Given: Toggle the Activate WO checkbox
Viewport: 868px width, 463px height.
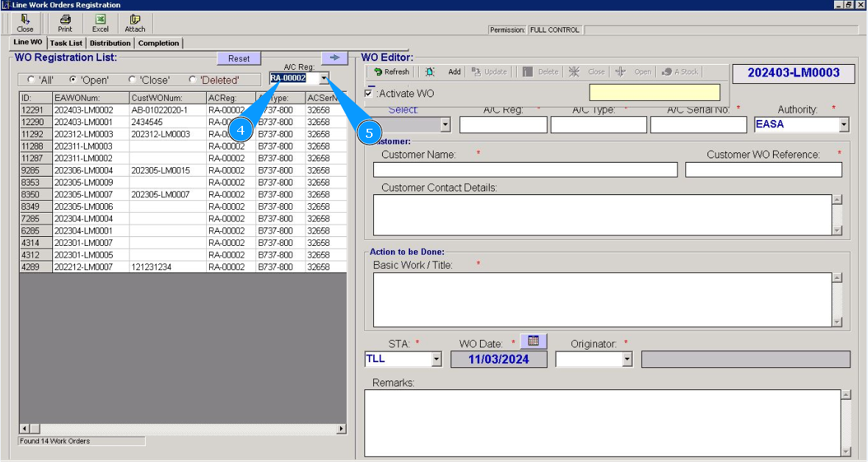Looking at the screenshot, I should 369,93.
